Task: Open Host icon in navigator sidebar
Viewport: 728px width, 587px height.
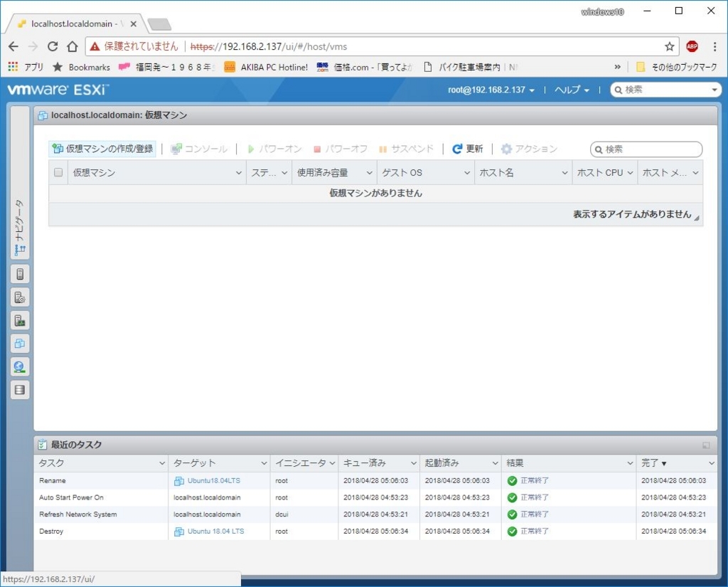Action: click(20, 274)
